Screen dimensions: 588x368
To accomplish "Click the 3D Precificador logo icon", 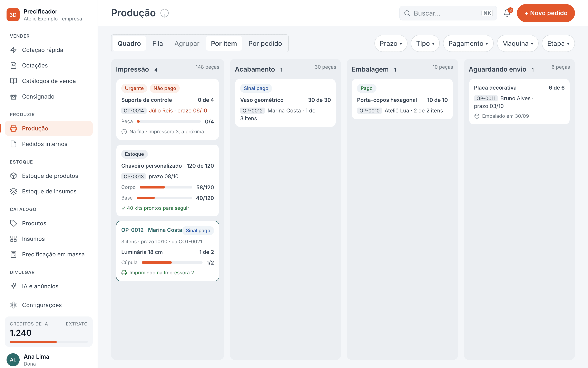I will point(13,15).
